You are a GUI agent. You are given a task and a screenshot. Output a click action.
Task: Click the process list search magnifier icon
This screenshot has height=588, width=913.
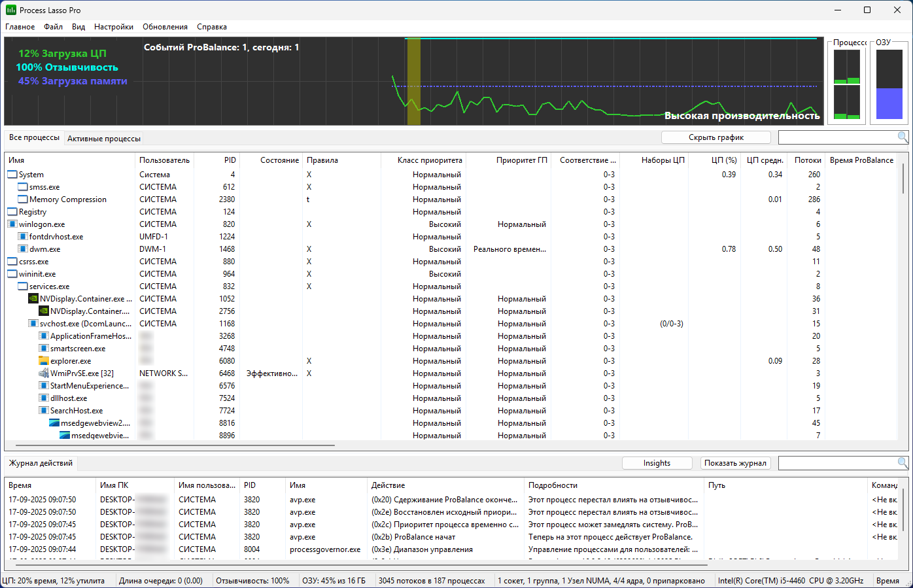pyautogui.click(x=903, y=137)
